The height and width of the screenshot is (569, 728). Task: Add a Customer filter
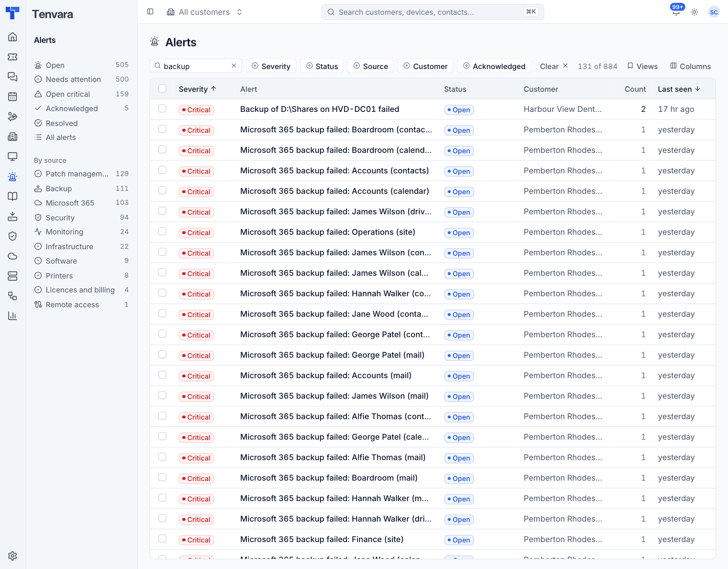point(425,66)
